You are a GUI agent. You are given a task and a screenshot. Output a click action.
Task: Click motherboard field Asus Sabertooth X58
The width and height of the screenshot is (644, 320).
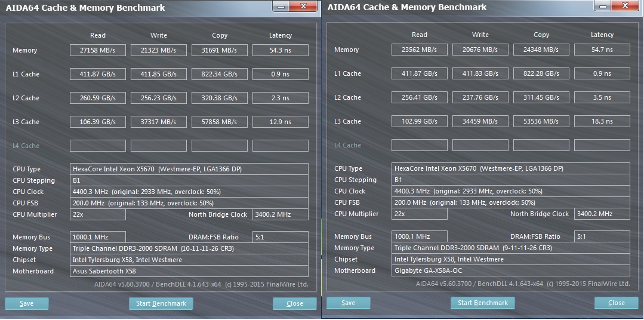pyautogui.click(x=189, y=271)
